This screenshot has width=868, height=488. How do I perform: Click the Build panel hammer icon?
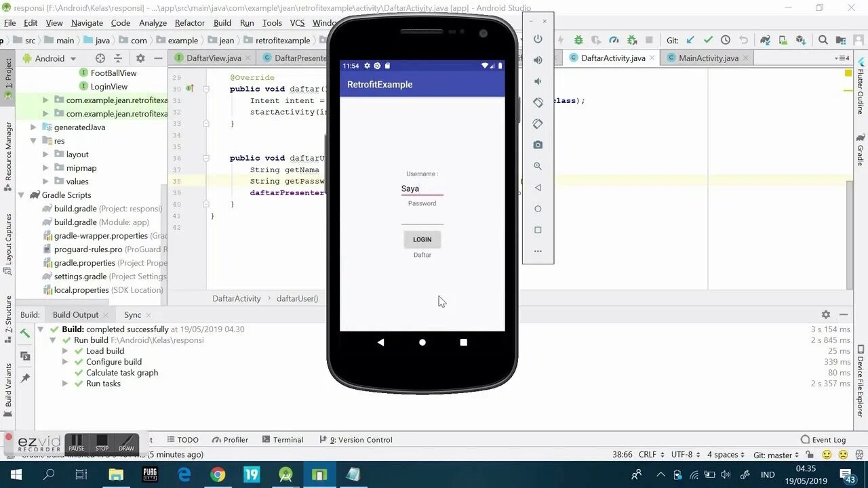click(x=25, y=333)
